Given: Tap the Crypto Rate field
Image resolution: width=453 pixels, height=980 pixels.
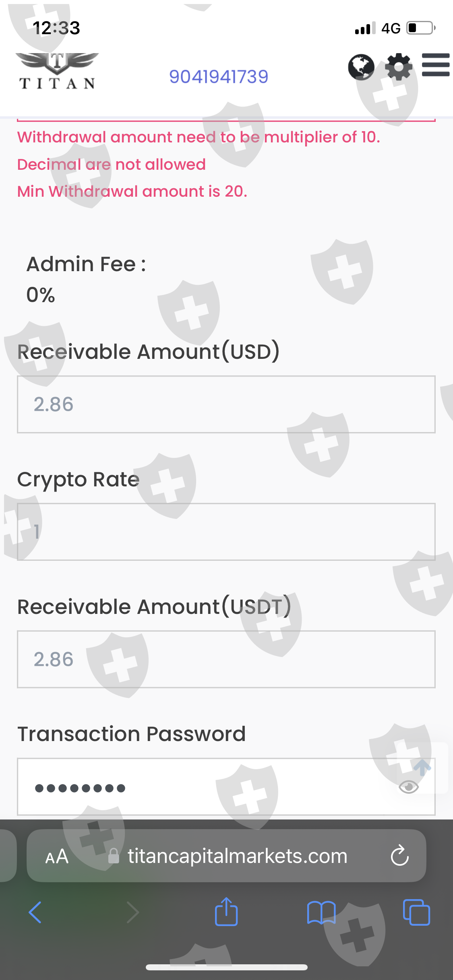Looking at the screenshot, I should tap(226, 531).
